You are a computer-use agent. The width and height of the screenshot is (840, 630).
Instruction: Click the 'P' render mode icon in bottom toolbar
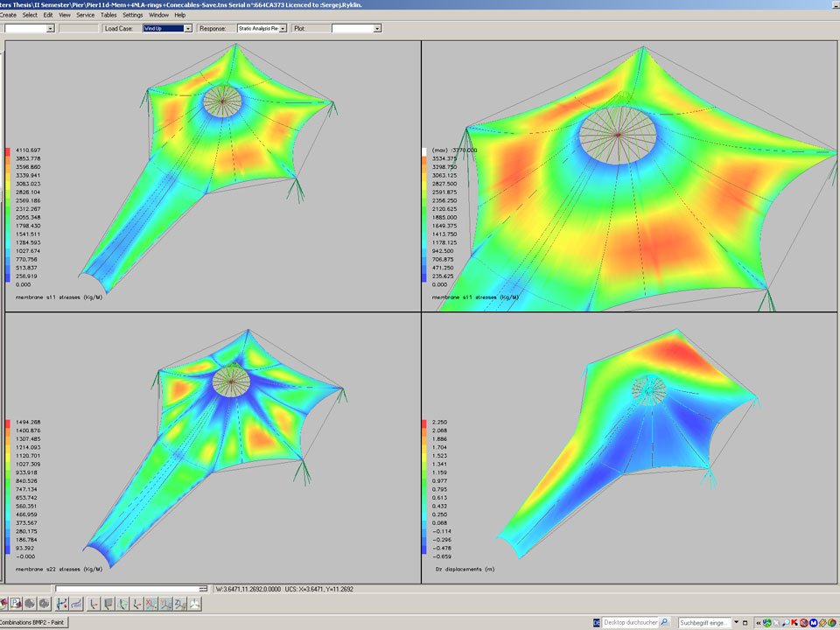[16, 604]
